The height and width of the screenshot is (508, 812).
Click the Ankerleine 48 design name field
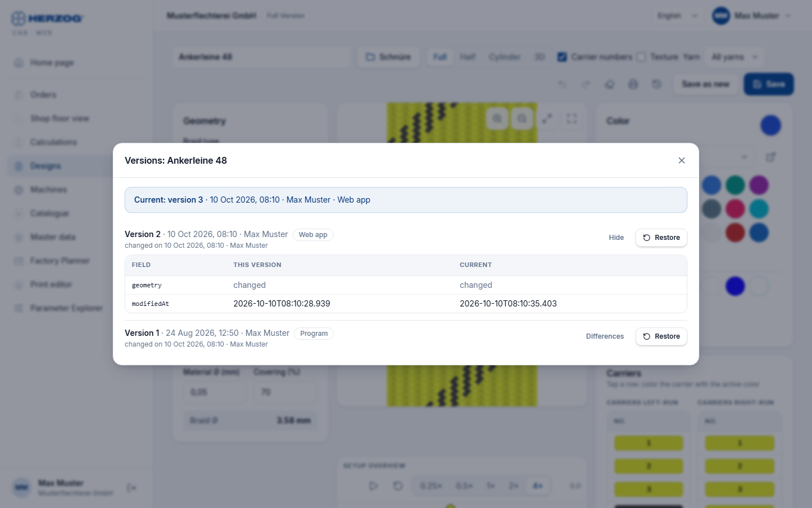[262, 57]
